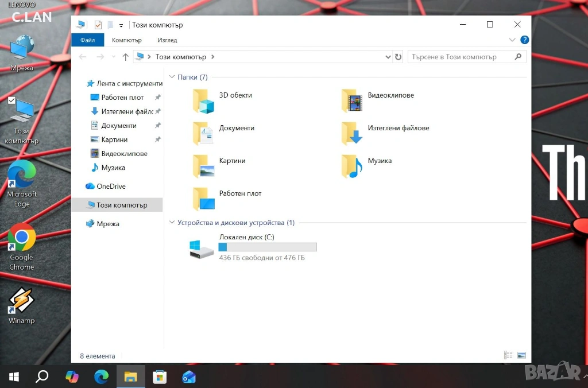Open the Музика folder in main pane
The image size is (588, 388).
point(351,166)
